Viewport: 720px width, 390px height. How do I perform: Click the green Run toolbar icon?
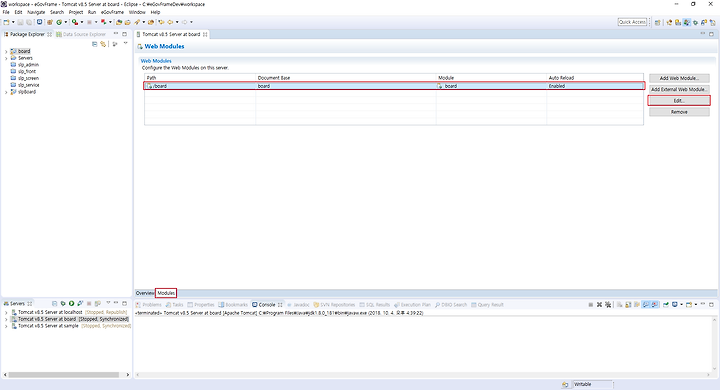pyautogui.click(x=59, y=22)
